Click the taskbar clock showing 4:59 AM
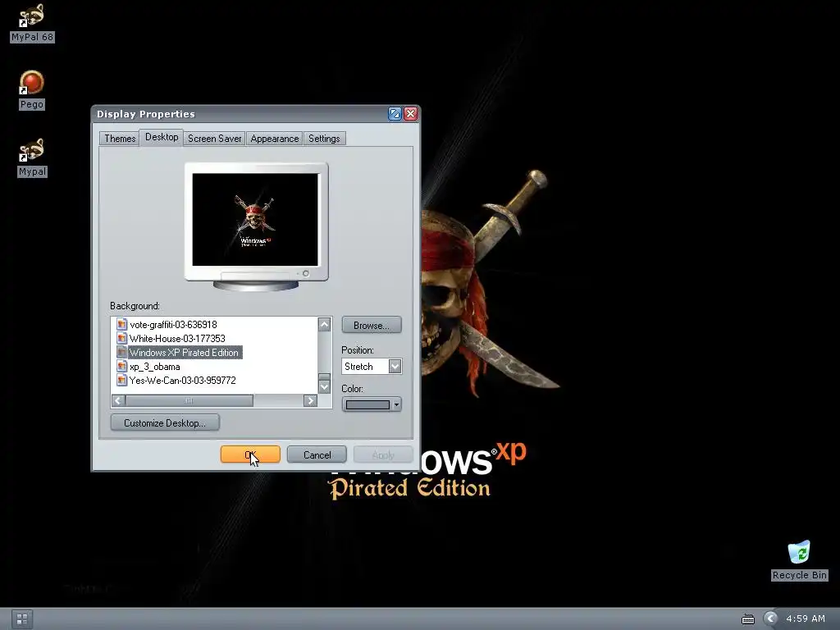Image resolution: width=840 pixels, height=630 pixels. [x=806, y=619]
